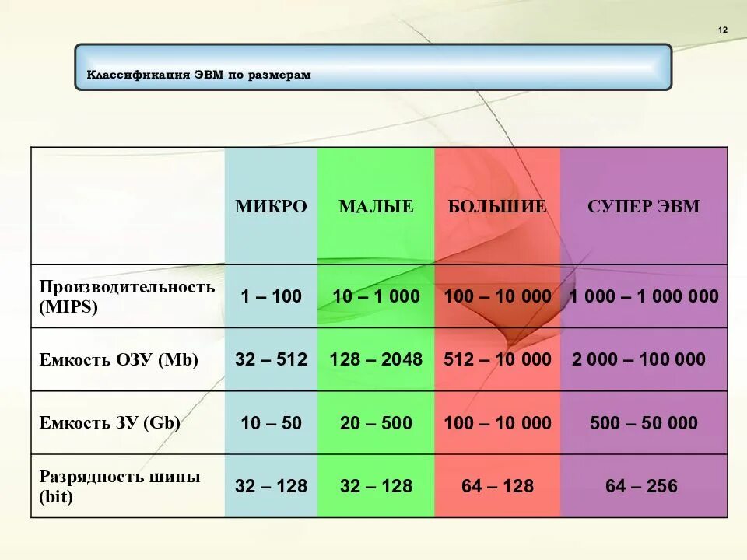Image resolution: width=747 pixels, height=560 pixels.
Task: Select the 'БОЛЬШИЕ' column header
Action: coord(497,206)
